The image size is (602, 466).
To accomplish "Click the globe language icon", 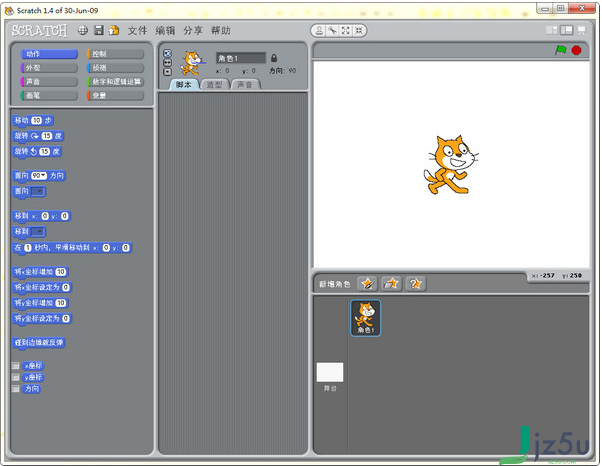I will coord(83,30).
